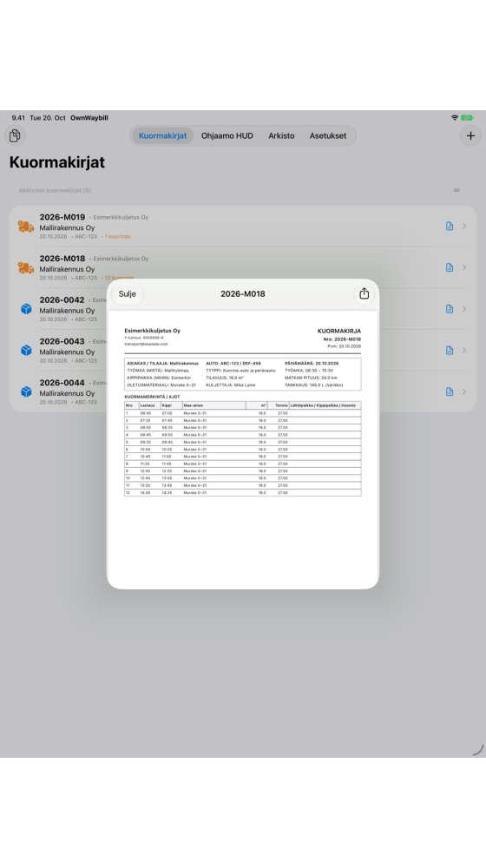The image size is (486, 868).
Task: Click the 'Lastaus' column header in preview
Action: pyautogui.click(x=148, y=405)
